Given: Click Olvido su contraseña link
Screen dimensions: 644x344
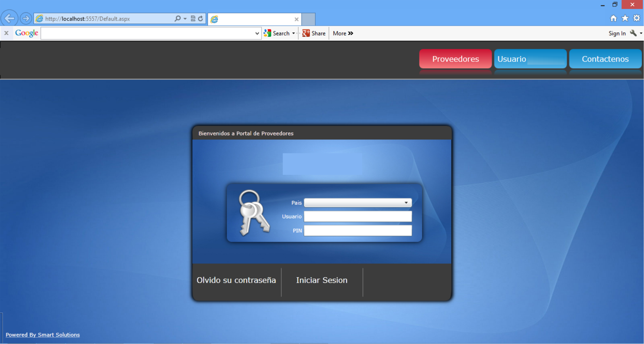Looking at the screenshot, I should pyautogui.click(x=236, y=280).
